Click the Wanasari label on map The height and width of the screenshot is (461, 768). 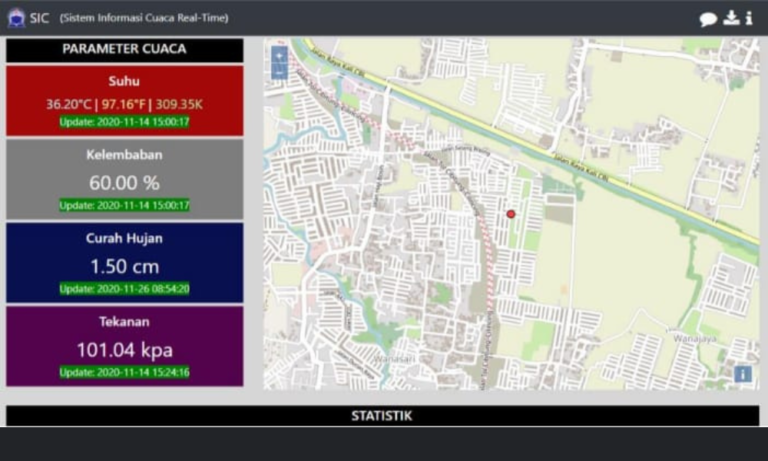pyautogui.click(x=394, y=359)
